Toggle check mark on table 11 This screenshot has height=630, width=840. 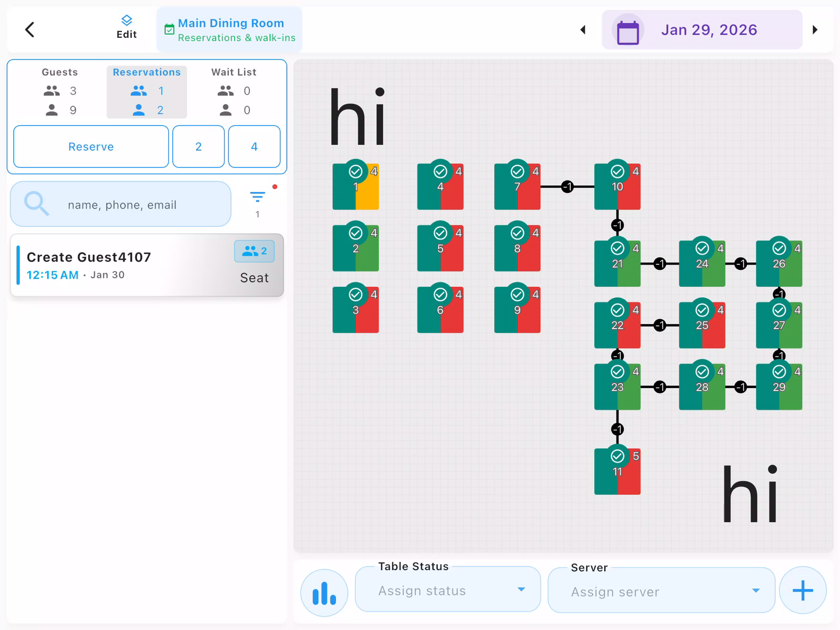[x=617, y=456]
